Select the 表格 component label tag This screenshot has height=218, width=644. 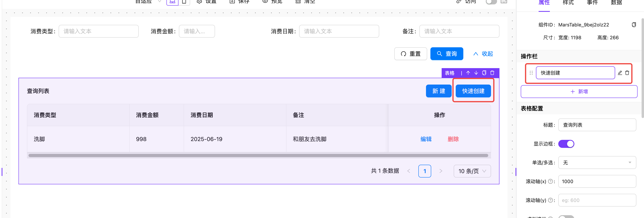point(449,73)
